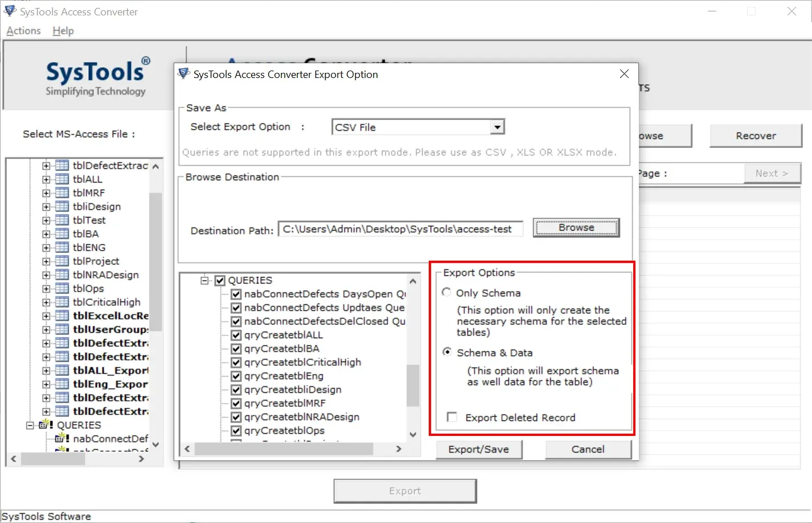Uncheck qryCreatetbliDesign checkbox
Image resolution: width=812 pixels, height=523 pixels.
click(x=236, y=390)
